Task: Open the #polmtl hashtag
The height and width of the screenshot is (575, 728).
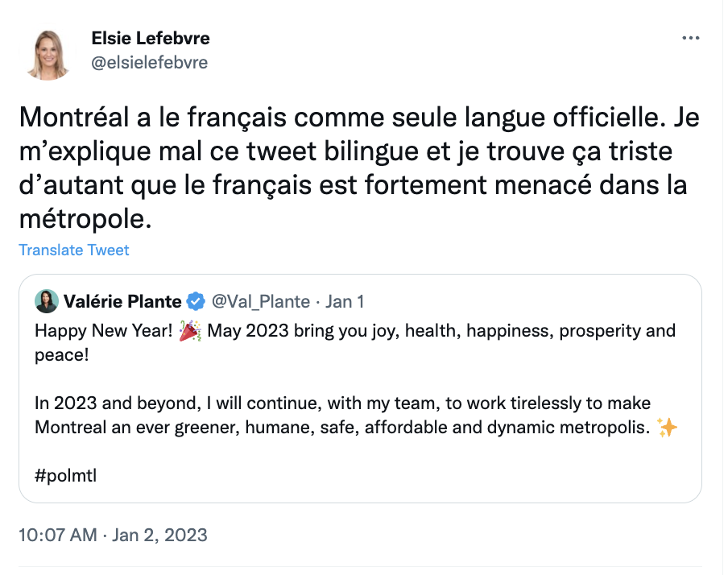Action: coord(65,476)
